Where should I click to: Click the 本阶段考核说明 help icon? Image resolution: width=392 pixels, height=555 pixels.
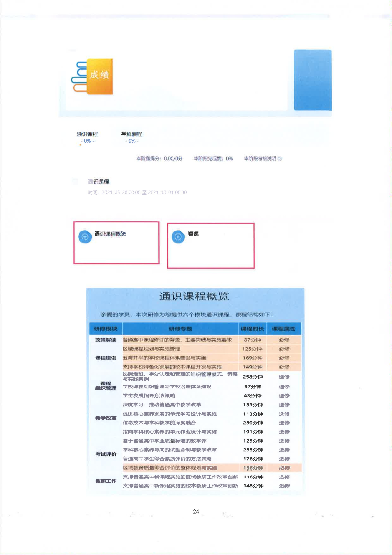click(x=280, y=159)
